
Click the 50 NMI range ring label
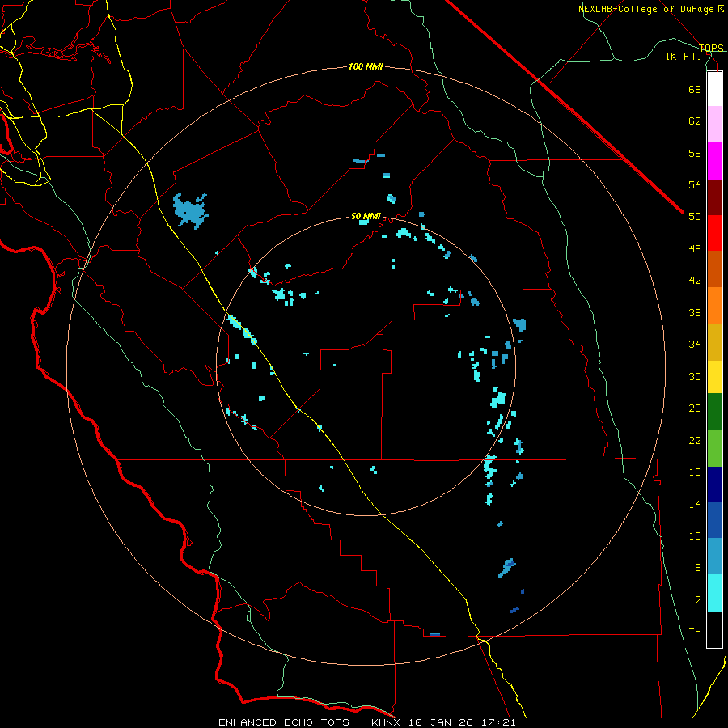[x=366, y=216]
